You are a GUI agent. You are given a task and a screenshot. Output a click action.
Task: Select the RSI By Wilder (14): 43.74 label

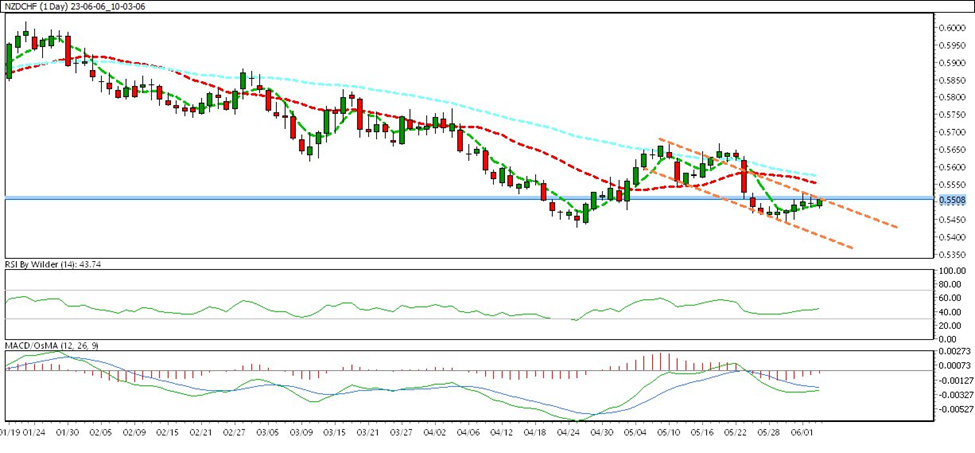53,264
